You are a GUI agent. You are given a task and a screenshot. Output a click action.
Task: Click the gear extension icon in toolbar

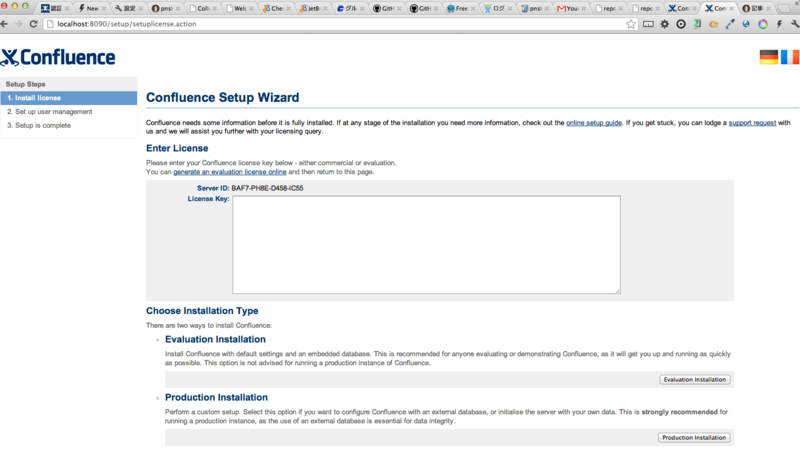tap(664, 24)
